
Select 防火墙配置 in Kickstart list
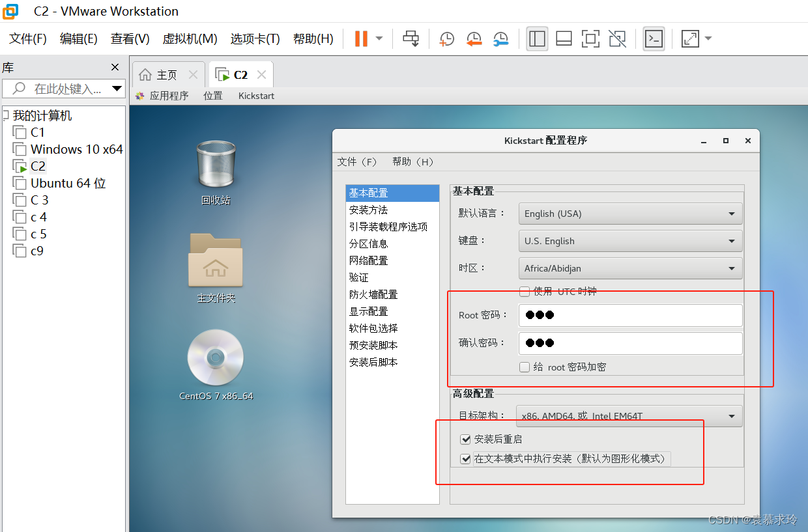tap(392, 294)
